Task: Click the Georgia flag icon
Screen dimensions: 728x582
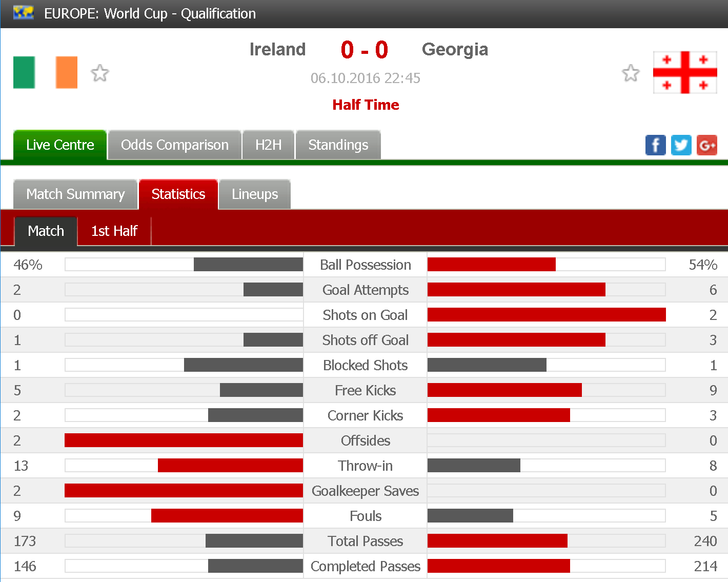Action: click(685, 72)
